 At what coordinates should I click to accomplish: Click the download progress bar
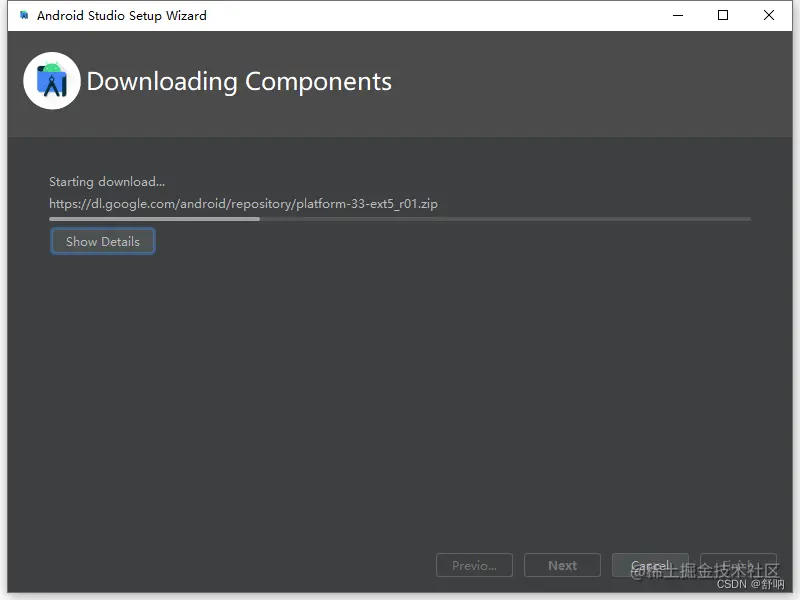[x=400, y=219]
